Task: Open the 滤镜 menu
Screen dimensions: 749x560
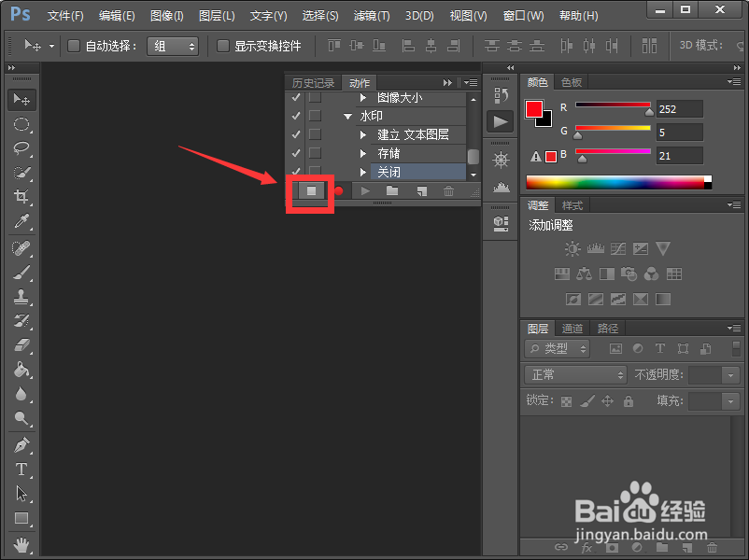Action: click(371, 15)
